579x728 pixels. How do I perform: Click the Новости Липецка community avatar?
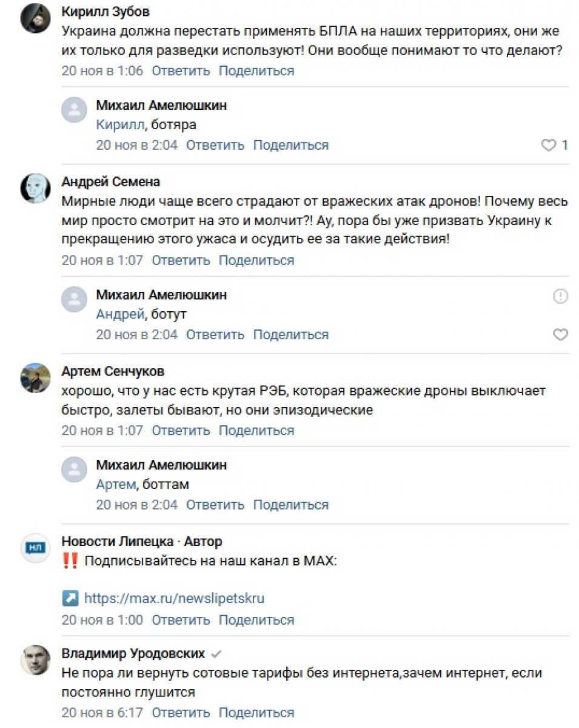[x=35, y=548]
